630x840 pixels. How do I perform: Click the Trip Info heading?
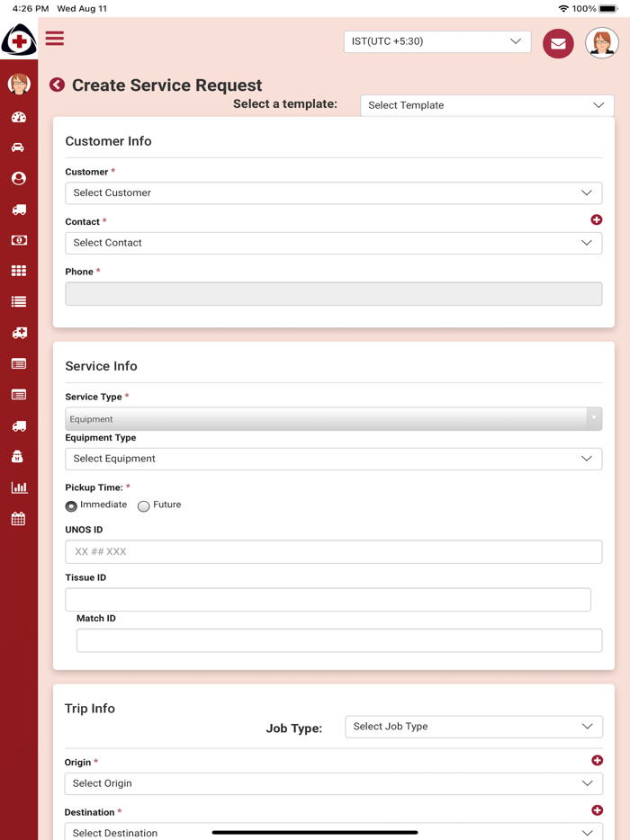tap(89, 708)
